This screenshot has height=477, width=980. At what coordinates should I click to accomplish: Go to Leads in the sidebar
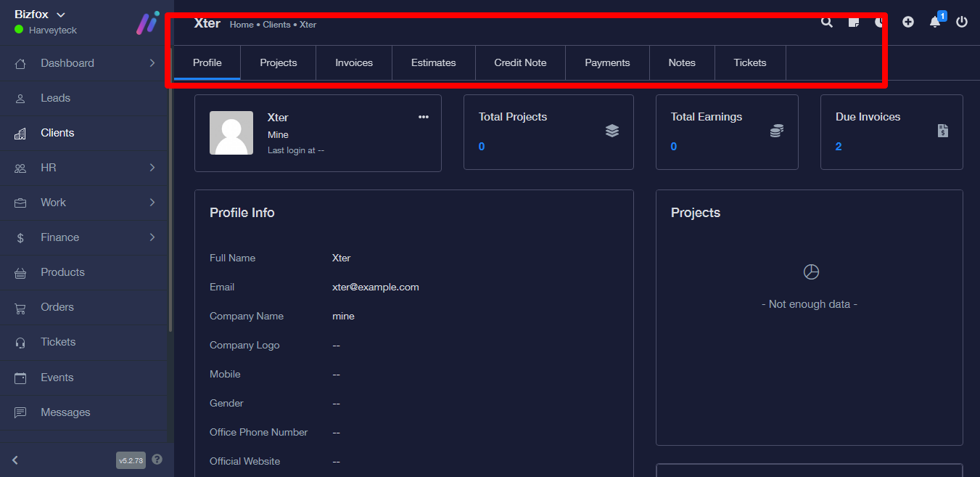[56, 98]
